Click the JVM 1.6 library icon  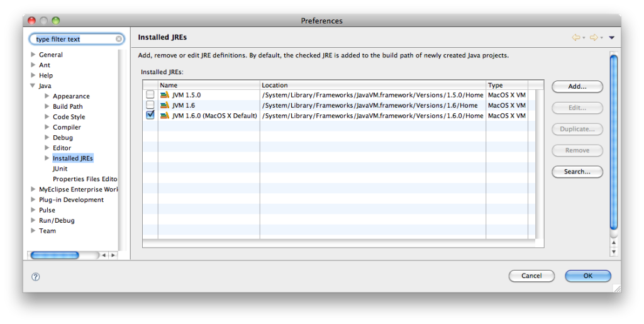[x=165, y=105]
